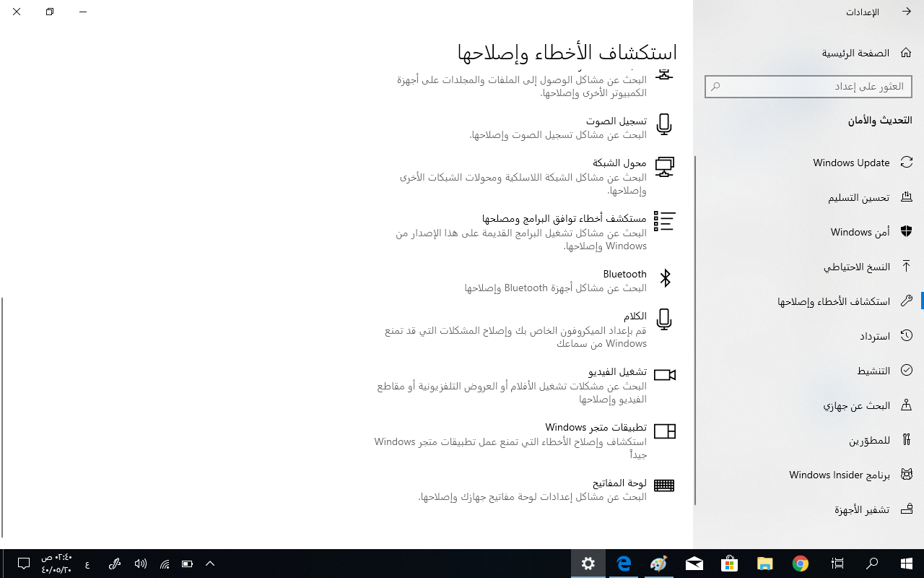924x578 pixels.
Task: Launch Google Chrome from taskbar
Action: (800, 564)
